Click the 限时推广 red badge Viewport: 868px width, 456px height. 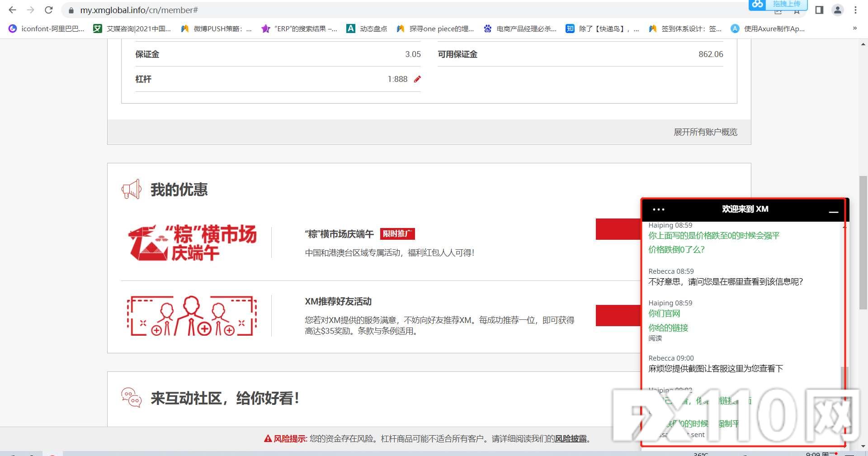pos(397,234)
